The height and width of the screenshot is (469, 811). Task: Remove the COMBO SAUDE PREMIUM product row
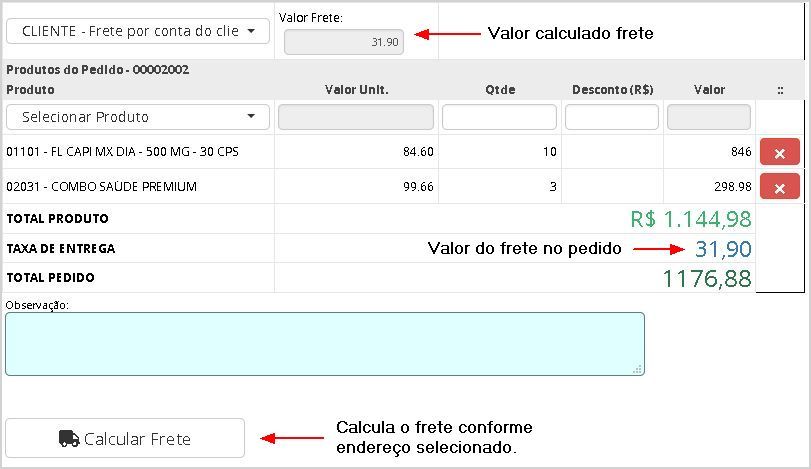click(x=779, y=186)
